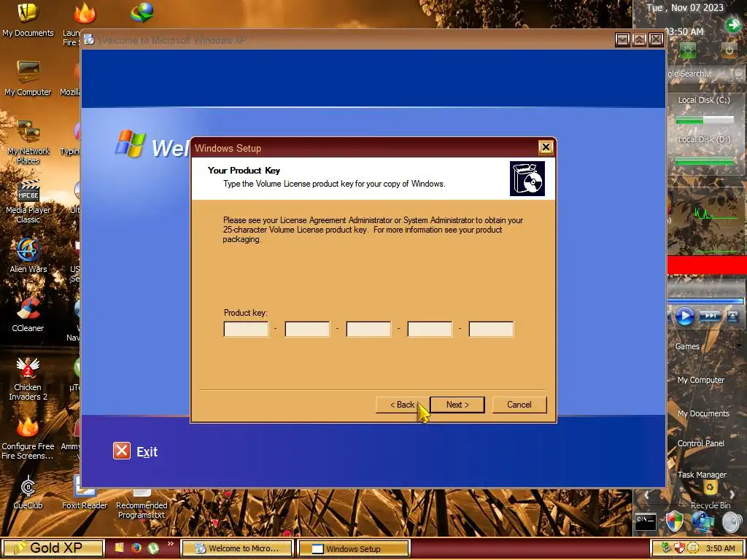Open My Computer from the sidebar list
This screenshot has height=560, width=747.
tap(701, 380)
